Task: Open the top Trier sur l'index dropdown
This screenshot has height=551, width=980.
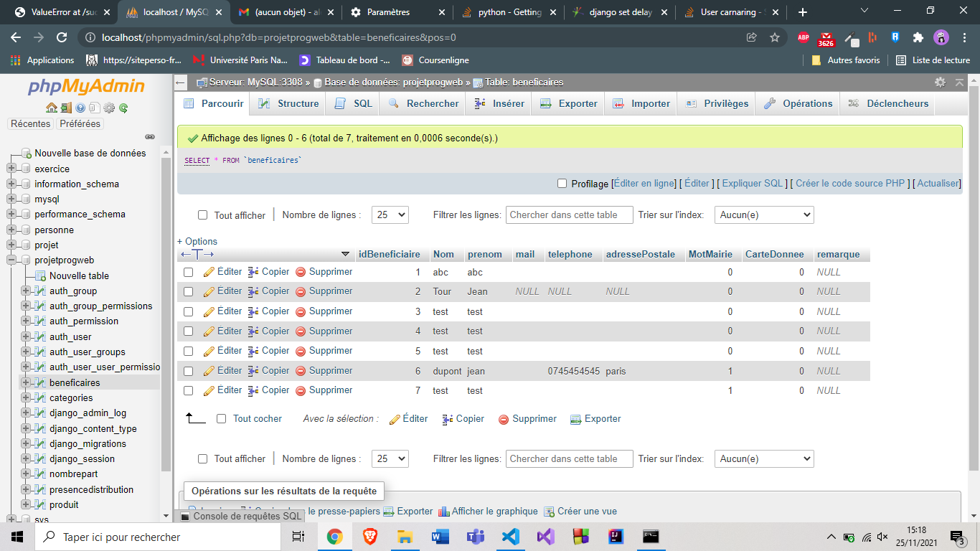Action: coord(764,215)
